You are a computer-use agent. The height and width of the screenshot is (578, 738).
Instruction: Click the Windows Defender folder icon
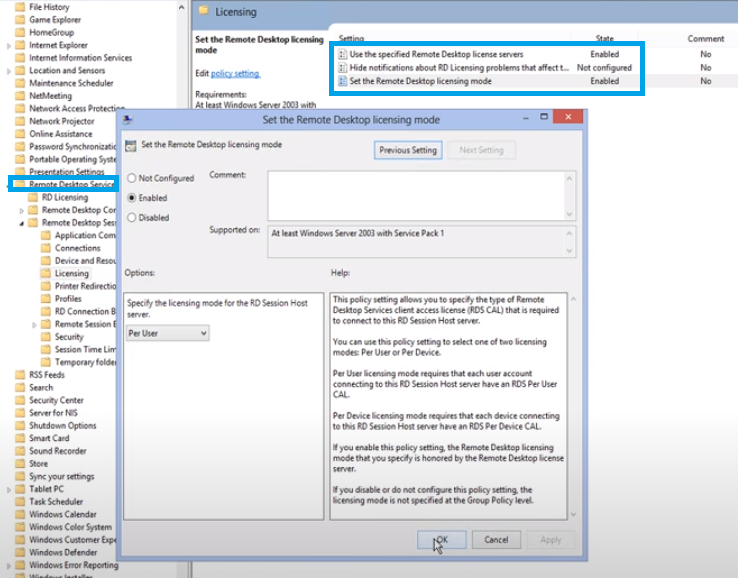(x=20, y=553)
